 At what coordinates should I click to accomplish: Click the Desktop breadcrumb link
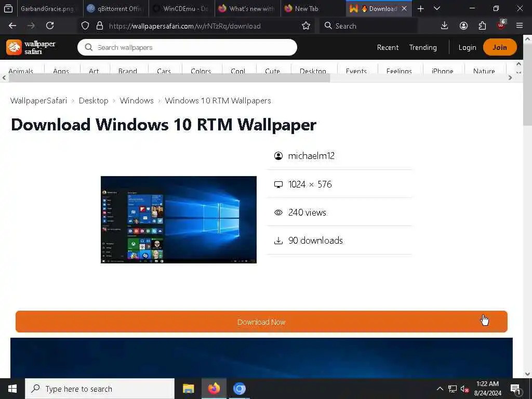coord(94,101)
